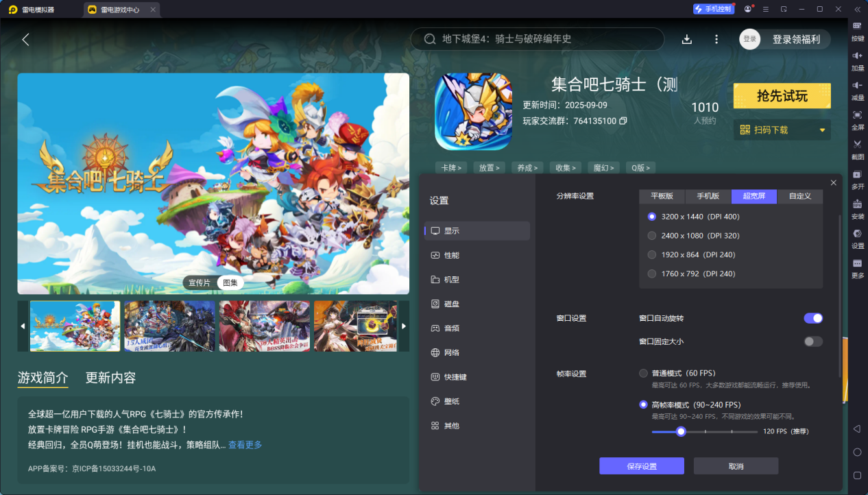Click the 手机控制 phone control button

pos(713,9)
